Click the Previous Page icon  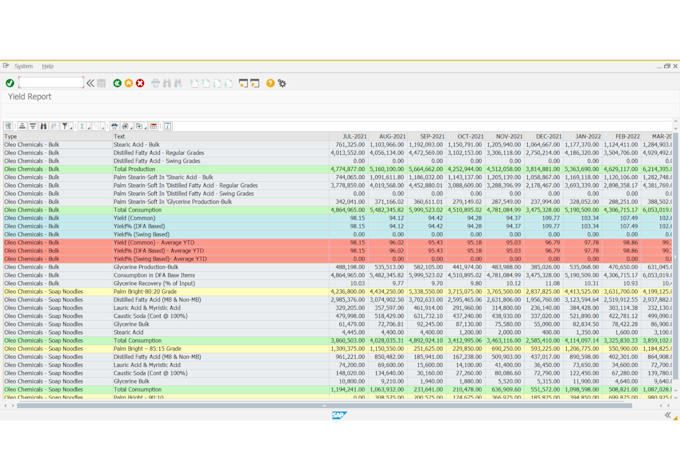point(206,83)
